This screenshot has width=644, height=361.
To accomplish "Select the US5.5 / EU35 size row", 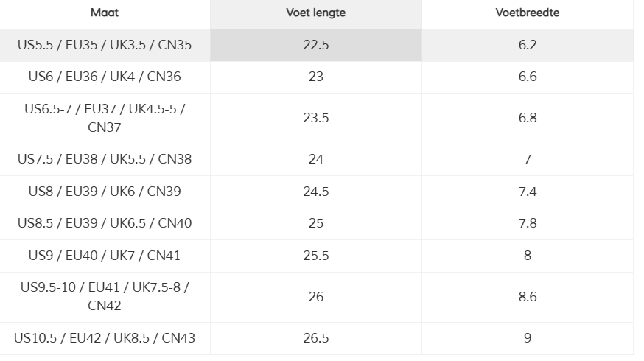I will pyautogui.click(x=317, y=45).
